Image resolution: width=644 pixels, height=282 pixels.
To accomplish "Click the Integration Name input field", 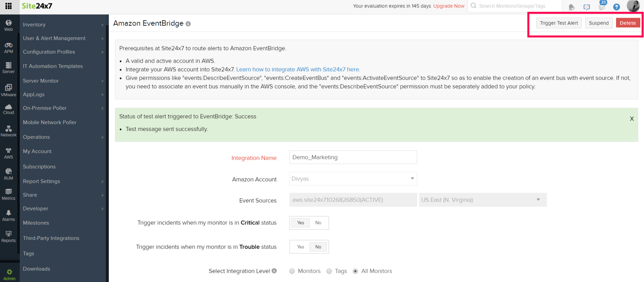I will click(353, 157).
